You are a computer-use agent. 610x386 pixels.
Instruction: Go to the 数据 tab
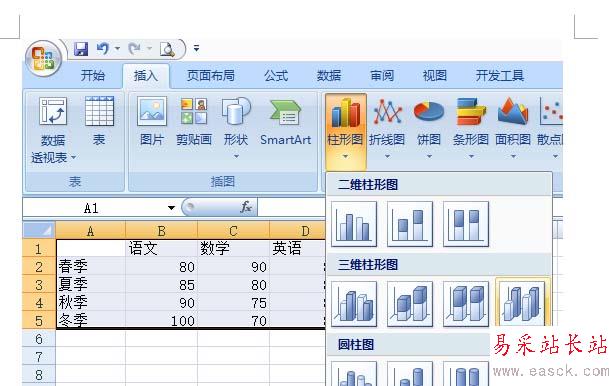point(329,75)
